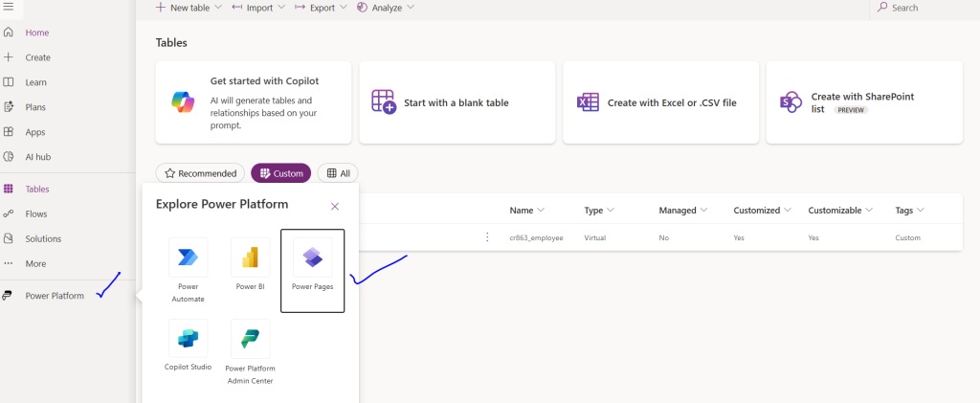Open Copilot Studio tile

click(x=188, y=347)
